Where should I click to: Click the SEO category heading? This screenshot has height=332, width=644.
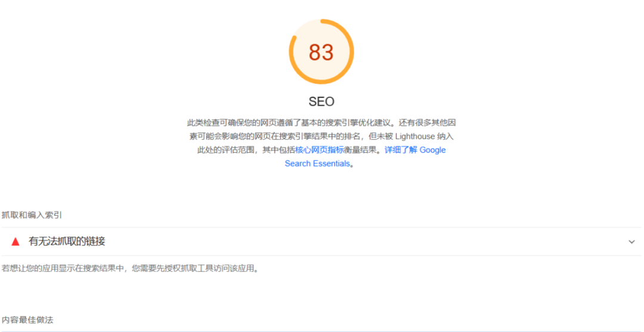[x=321, y=102]
